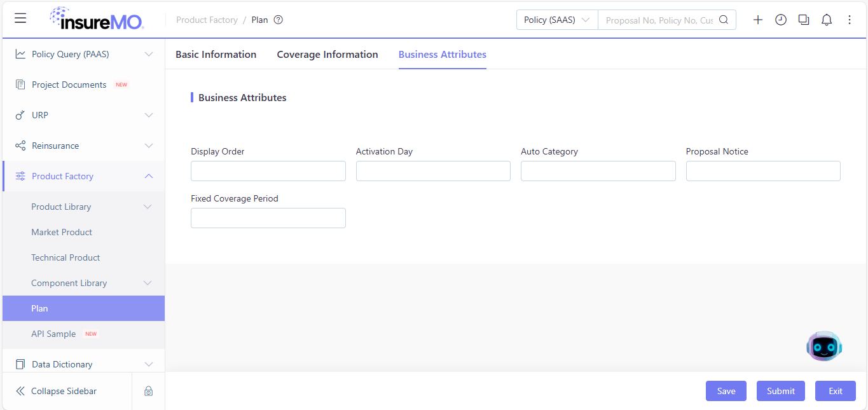Click the Save button
Screen dimensions: 868x410
[x=726, y=391]
